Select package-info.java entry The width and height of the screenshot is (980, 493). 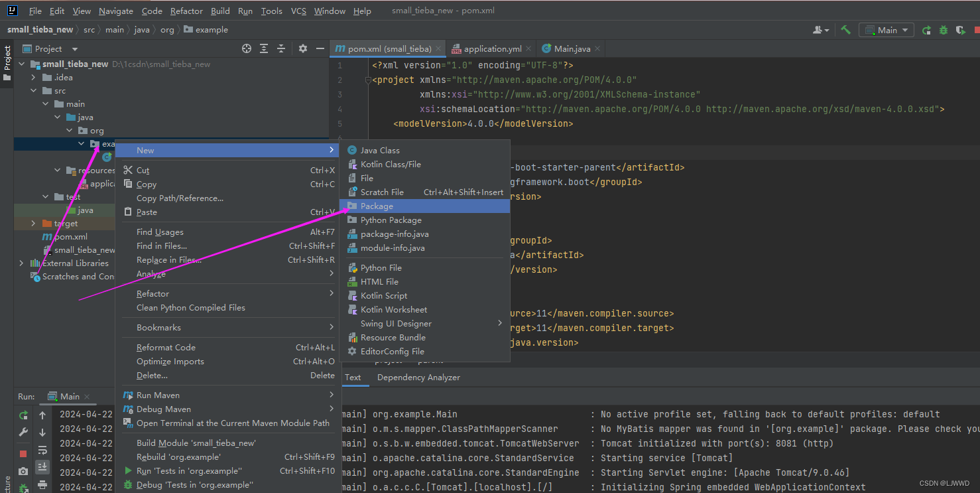point(425,234)
